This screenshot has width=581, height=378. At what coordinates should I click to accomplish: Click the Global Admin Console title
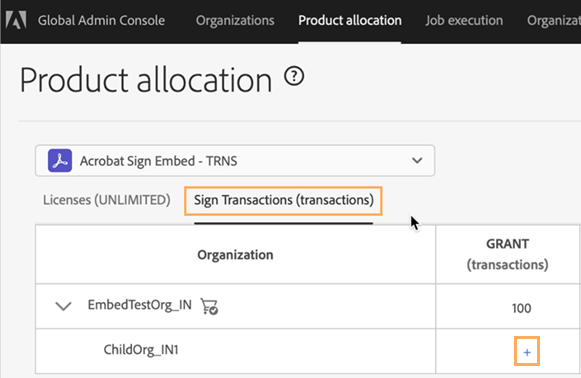click(x=102, y=20)
